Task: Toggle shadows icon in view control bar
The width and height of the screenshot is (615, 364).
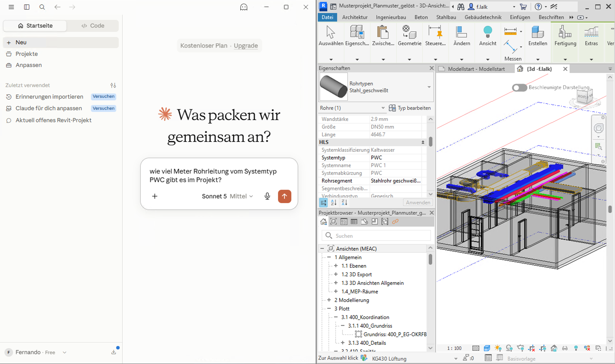Action: pos(509,348)
